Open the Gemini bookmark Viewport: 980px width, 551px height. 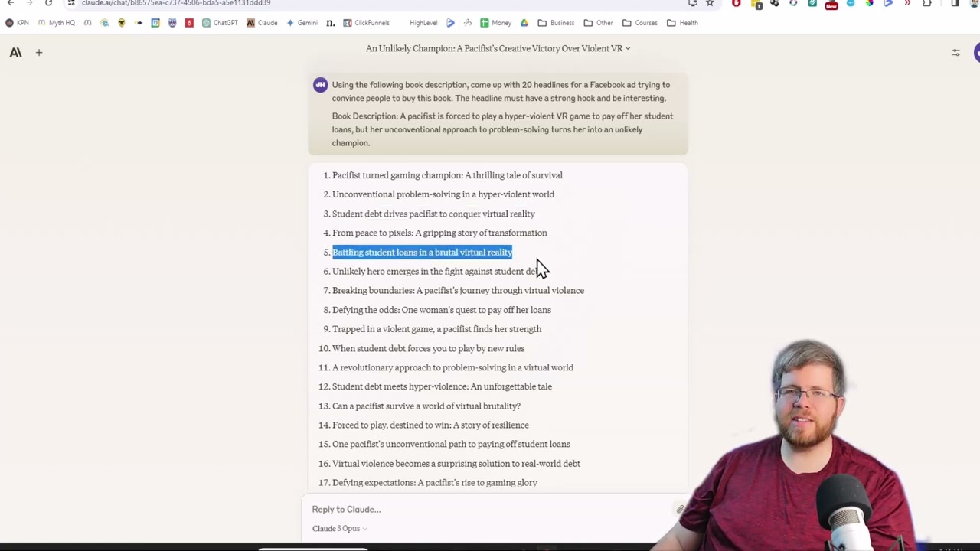(302, 23)
